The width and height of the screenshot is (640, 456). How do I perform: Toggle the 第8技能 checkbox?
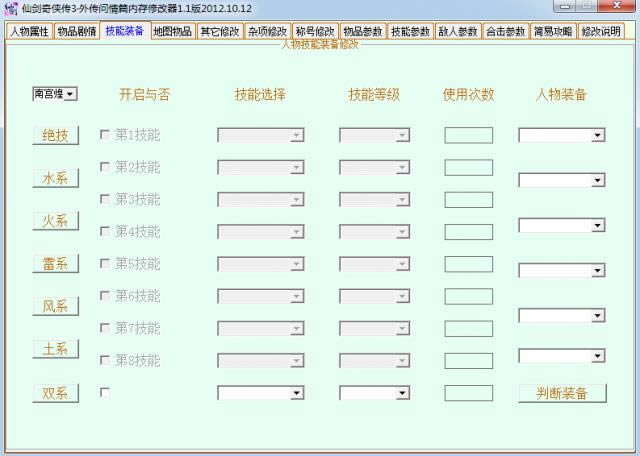[x=105, y=360]
